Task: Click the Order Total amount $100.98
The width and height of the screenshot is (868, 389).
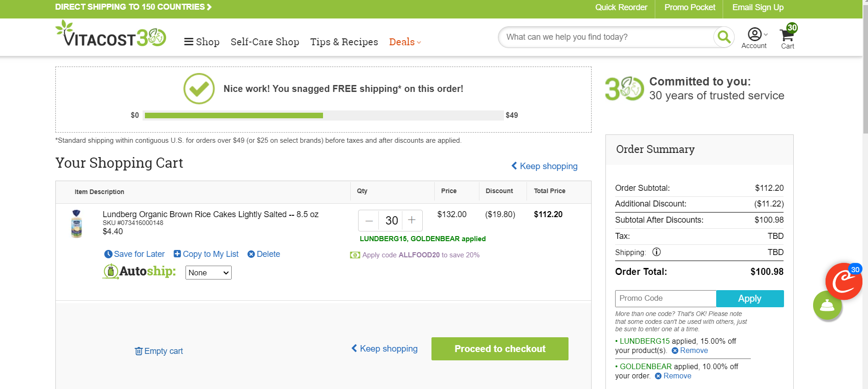Action: tap(767, 272)
